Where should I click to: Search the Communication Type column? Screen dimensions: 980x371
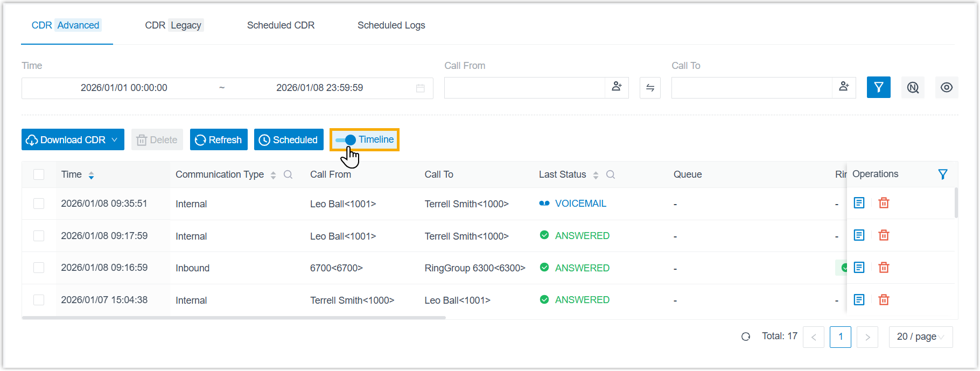(288, 174)
